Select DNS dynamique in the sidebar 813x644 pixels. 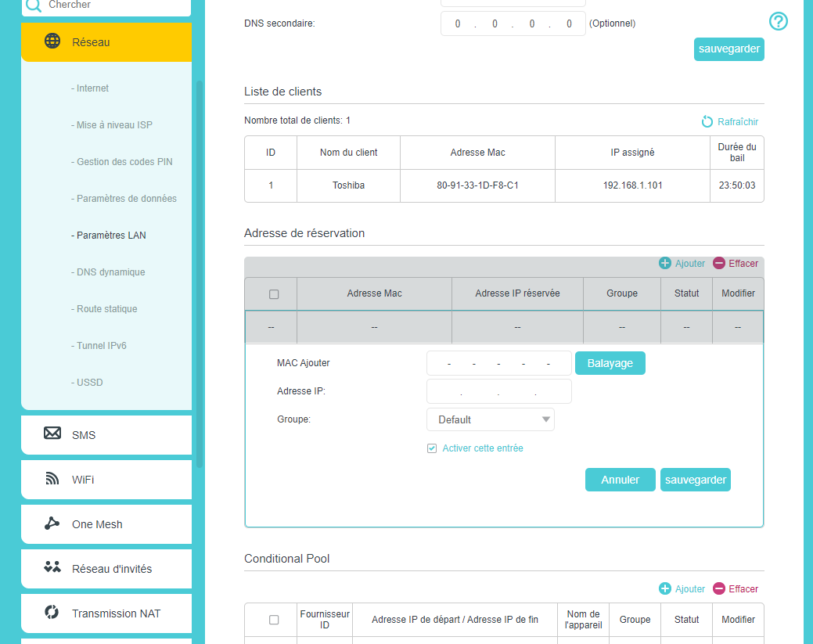point(110,272)
